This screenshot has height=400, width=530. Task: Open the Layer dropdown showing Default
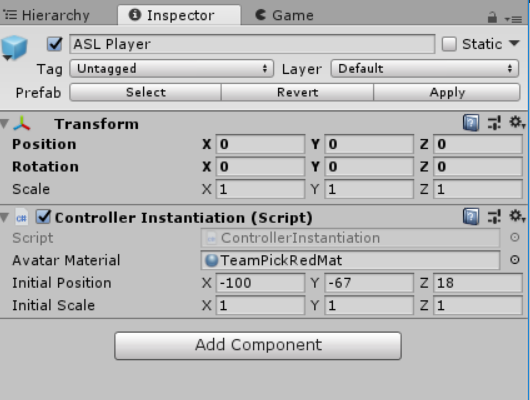pyautogui.click(x=425, y=69)
